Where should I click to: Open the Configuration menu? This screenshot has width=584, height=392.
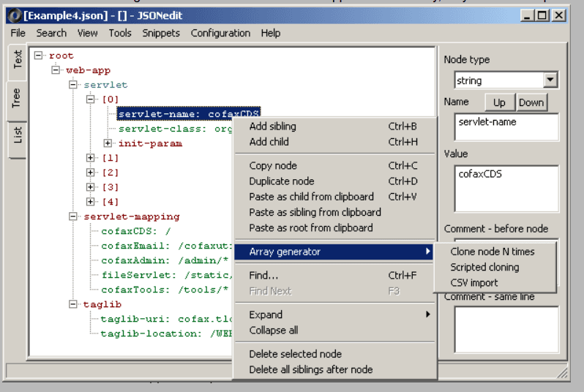click(x=220, y=33)
